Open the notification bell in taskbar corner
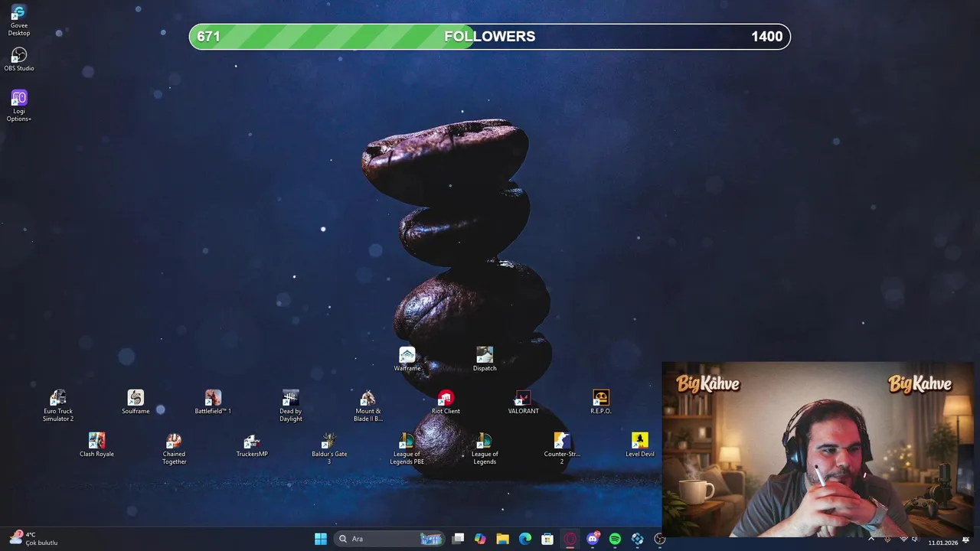980x551 pixels. point(965,540)
